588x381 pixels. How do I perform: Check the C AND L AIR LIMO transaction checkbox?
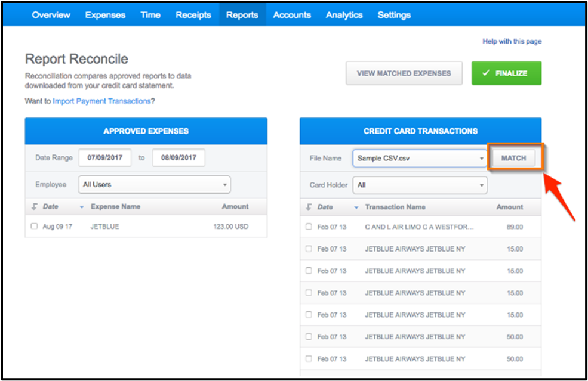point(309,227)
